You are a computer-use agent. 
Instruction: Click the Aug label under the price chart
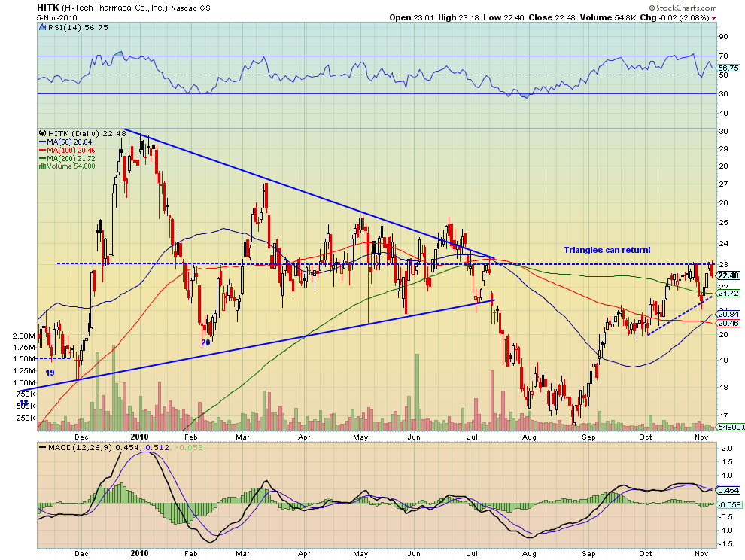coord(529,437)
